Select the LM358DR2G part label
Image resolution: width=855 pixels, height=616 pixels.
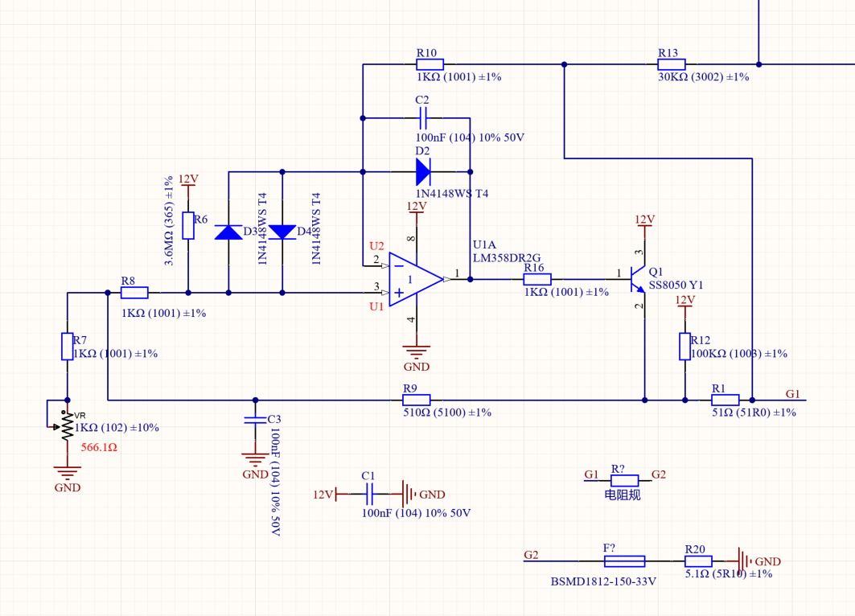click(505, 257)
